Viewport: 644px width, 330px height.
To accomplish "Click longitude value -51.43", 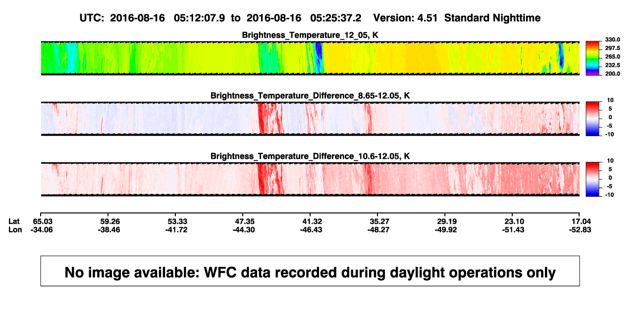I will [x=512, y=230].
